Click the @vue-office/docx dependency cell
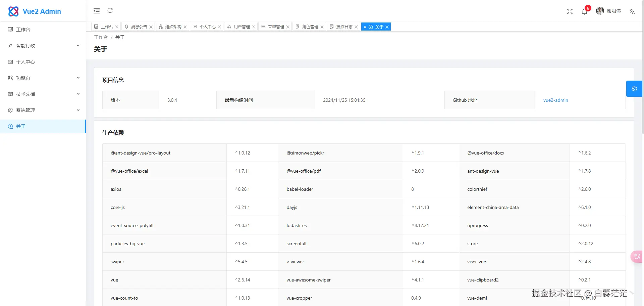Screen dimensions: 644x306 click(x=514, y=153)
